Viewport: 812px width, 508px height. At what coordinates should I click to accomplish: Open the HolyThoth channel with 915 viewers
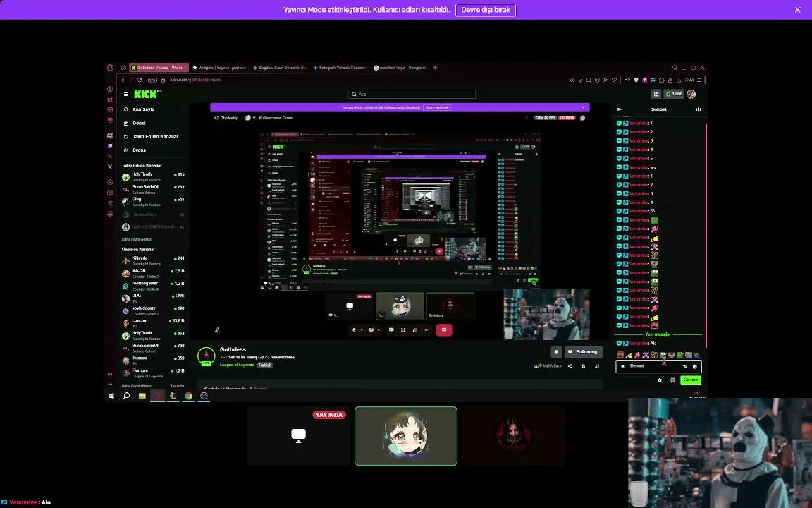coord(153,177)
